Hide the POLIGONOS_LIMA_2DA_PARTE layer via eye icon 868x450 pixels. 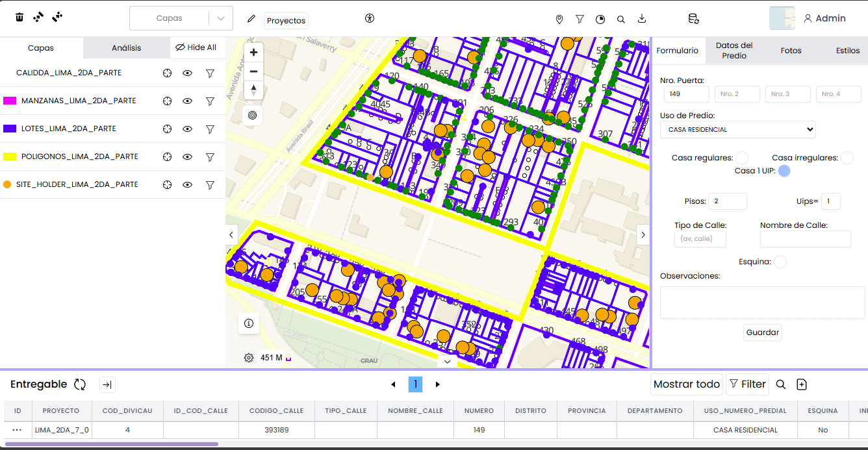[x=188, y=157]
